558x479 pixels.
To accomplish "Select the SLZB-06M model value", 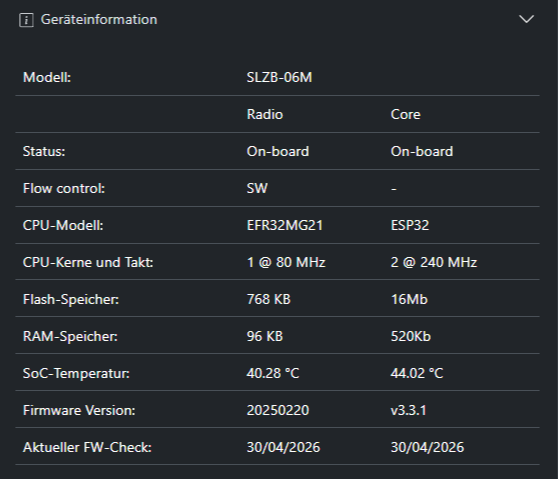I will pyautogui.click(x=279, y=77).
